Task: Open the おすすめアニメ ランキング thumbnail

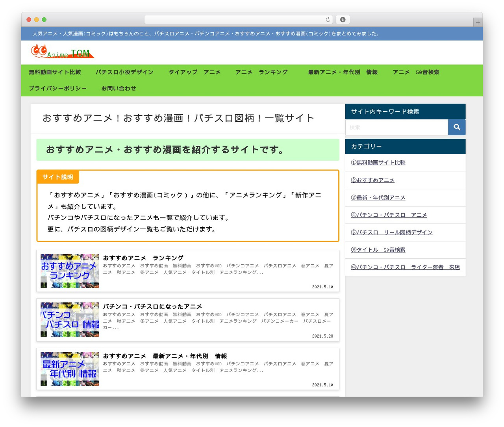Action: tap(70, 271)
